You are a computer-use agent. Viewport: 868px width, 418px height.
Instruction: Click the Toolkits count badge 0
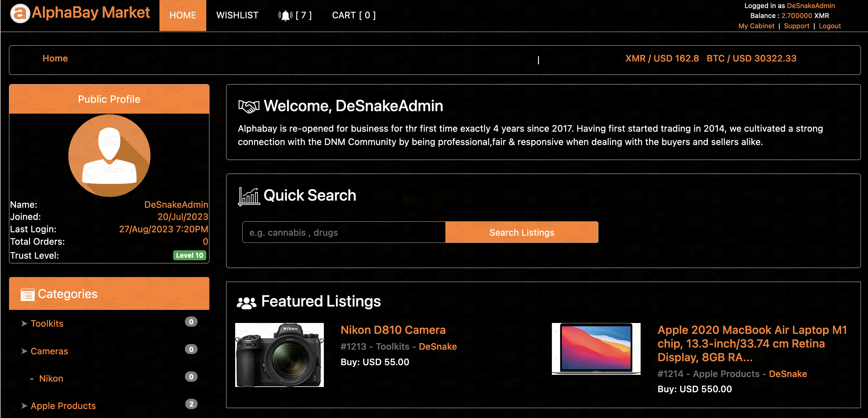point(191,321)
